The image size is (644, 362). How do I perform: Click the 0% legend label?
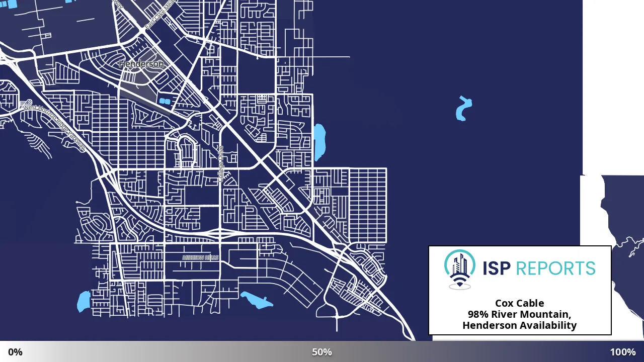point(15,352)
